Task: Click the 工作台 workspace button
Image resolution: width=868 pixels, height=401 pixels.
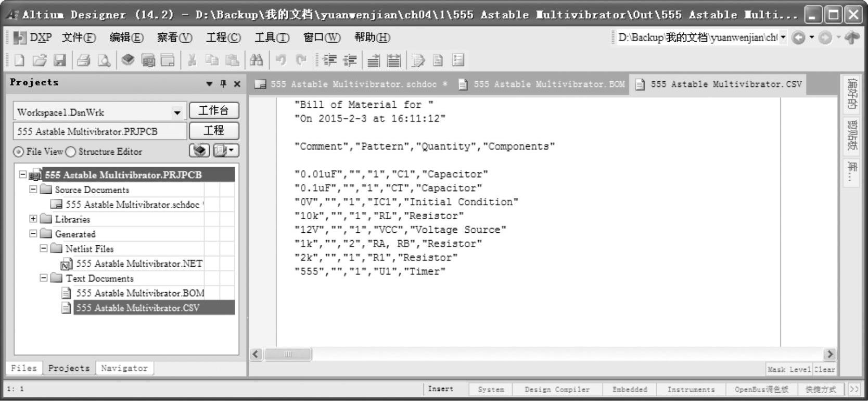Action: [213, 110]
